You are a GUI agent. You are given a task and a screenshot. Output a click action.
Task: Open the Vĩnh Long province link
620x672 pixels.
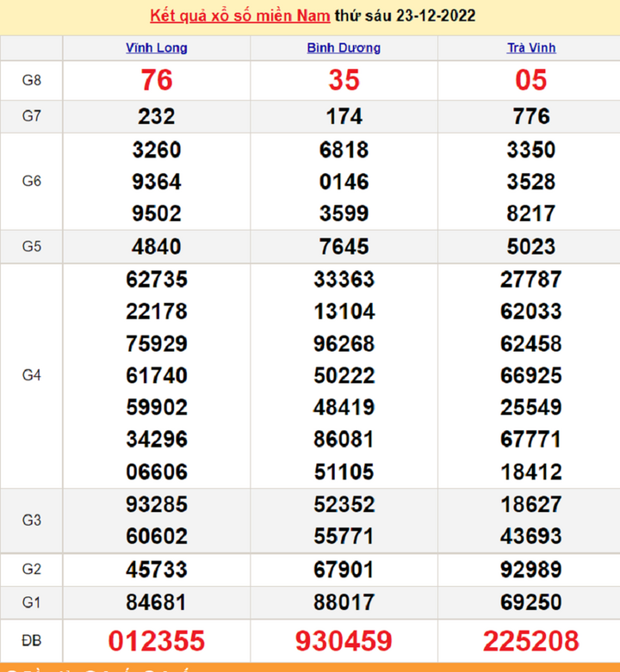pos(157,47)
